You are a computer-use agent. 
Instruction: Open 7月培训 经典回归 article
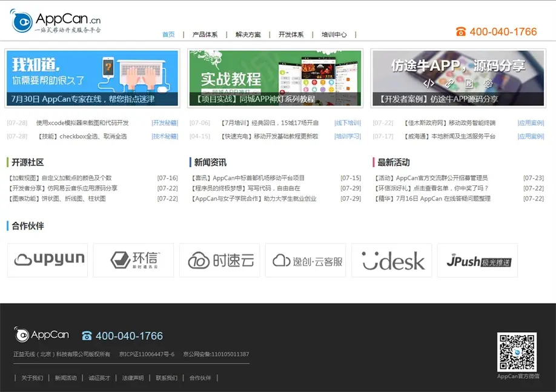tap(270, 123)
